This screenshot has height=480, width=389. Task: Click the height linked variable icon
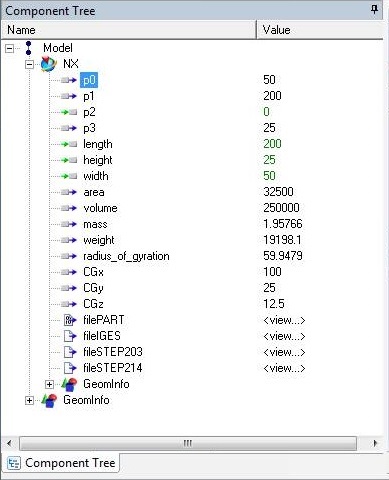69,160
